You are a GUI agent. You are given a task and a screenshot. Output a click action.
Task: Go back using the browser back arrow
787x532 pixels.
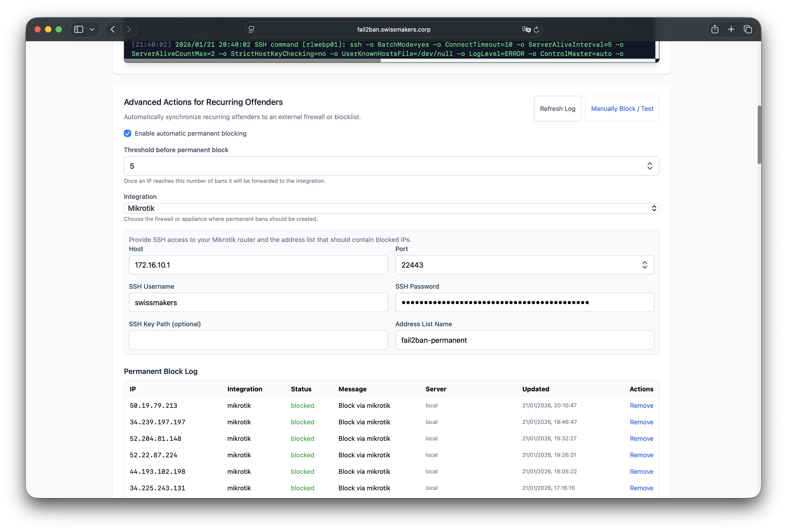point(113,30)
